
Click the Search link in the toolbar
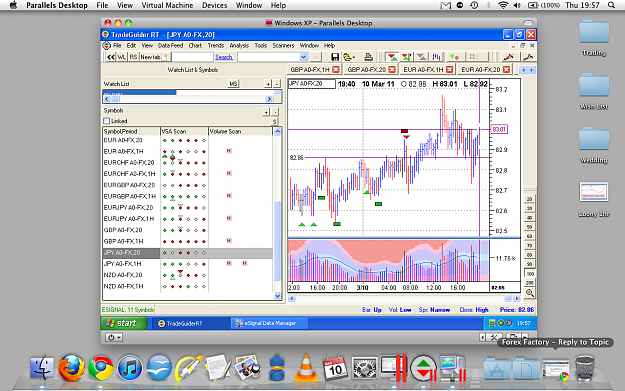(x=224, y=57)
